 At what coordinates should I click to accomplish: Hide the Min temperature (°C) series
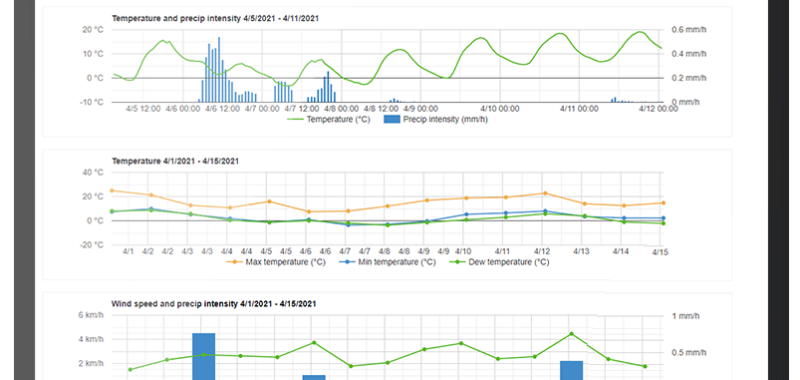[386, 262]
